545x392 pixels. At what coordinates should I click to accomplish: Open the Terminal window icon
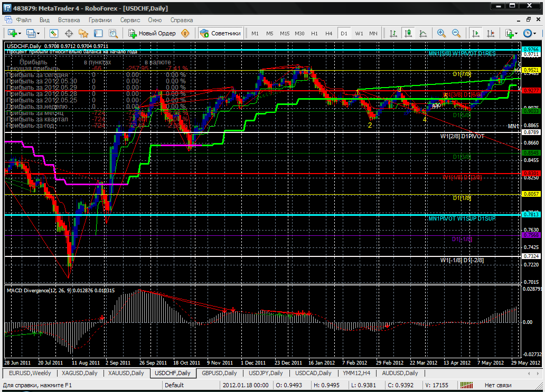coord(98,33)
